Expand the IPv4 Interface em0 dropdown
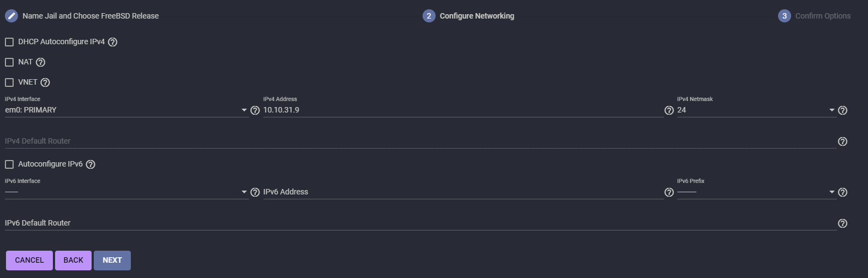This screenshot has width=868, height=278. (x=126, y=110)
